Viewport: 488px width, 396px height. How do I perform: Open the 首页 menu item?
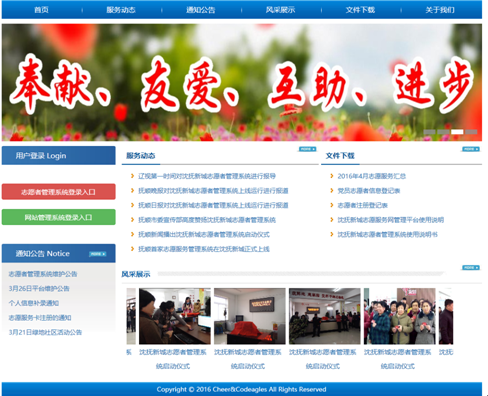pos(41,10)
